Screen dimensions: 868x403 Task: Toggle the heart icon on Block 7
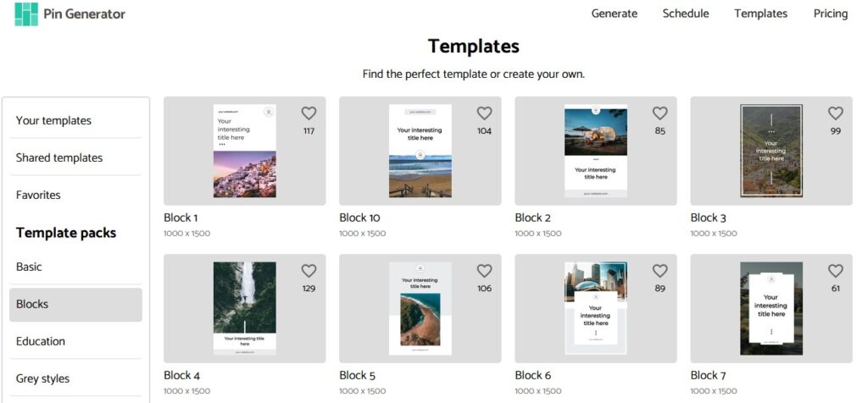click(835, 271)
